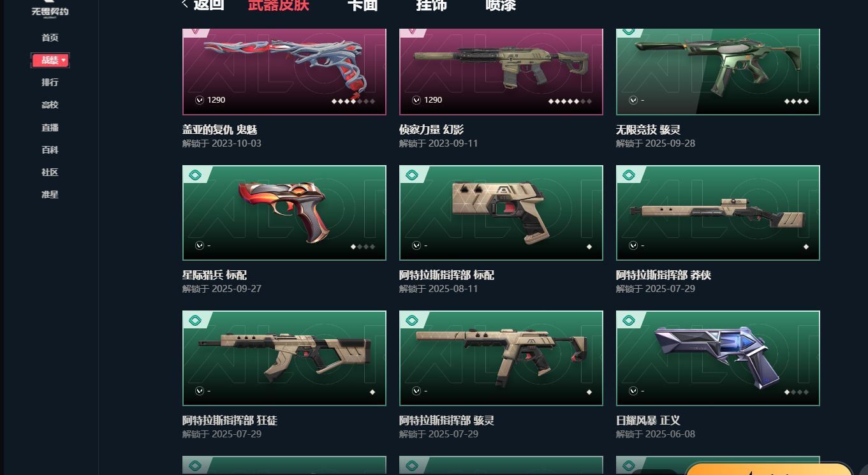Open the 喷漆 tab
Screen dimensions: 868x475
(501, 5)
